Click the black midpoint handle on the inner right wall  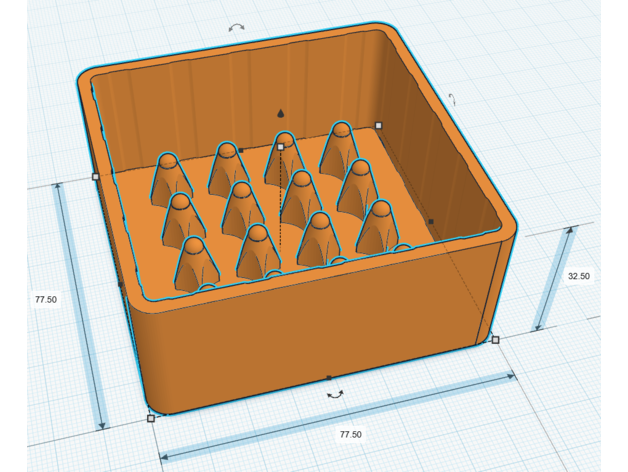pos(431,221)
